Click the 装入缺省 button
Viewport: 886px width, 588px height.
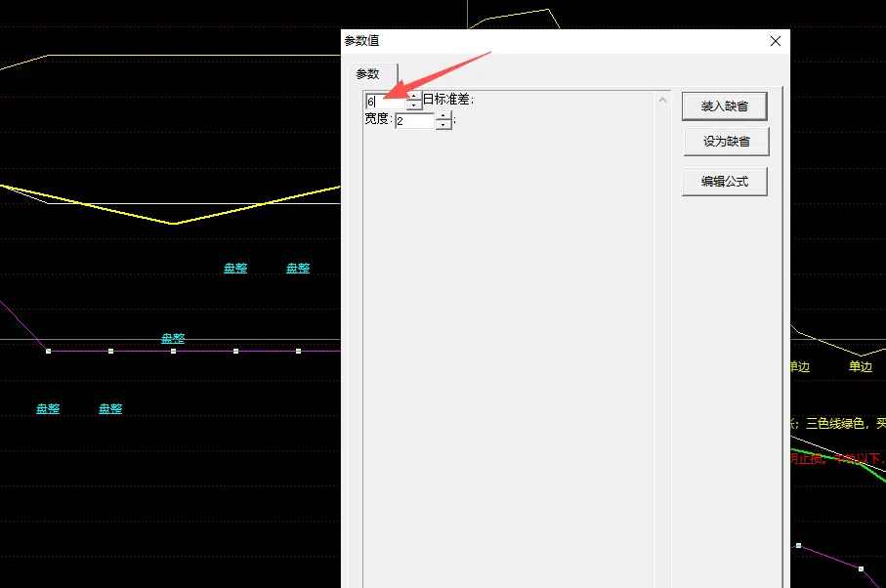[x=724, y=105]
